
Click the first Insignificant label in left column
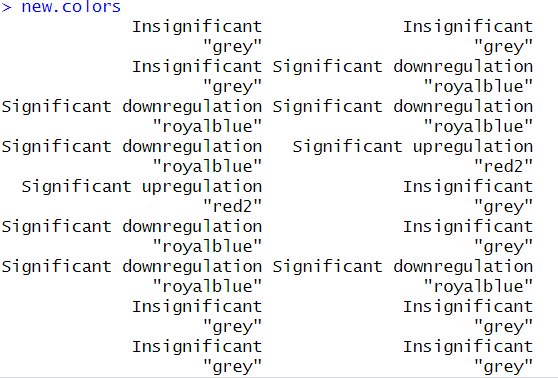(197, 27)
